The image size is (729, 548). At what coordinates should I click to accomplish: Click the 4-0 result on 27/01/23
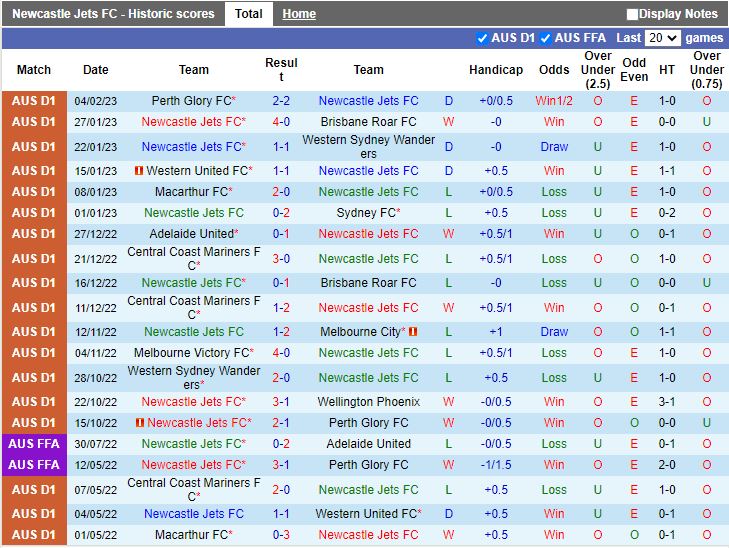pyautogui.click(x=281, y=122)
